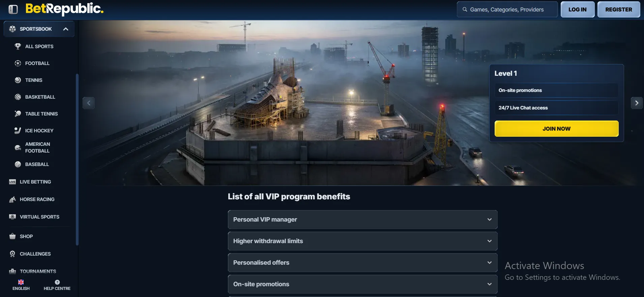Switch language via the English flag icon
644x297 pixels.
coord(21,282)
